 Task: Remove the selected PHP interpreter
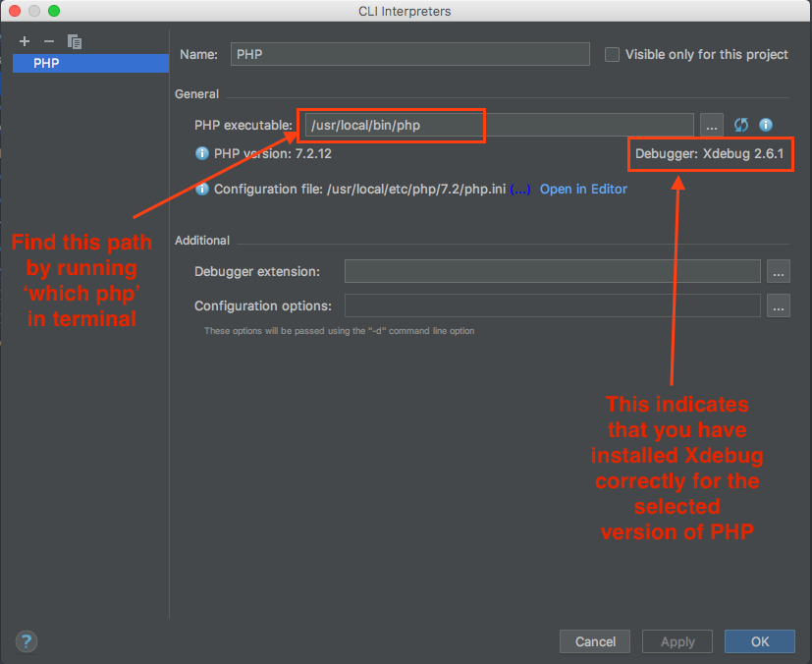[48, 41]
